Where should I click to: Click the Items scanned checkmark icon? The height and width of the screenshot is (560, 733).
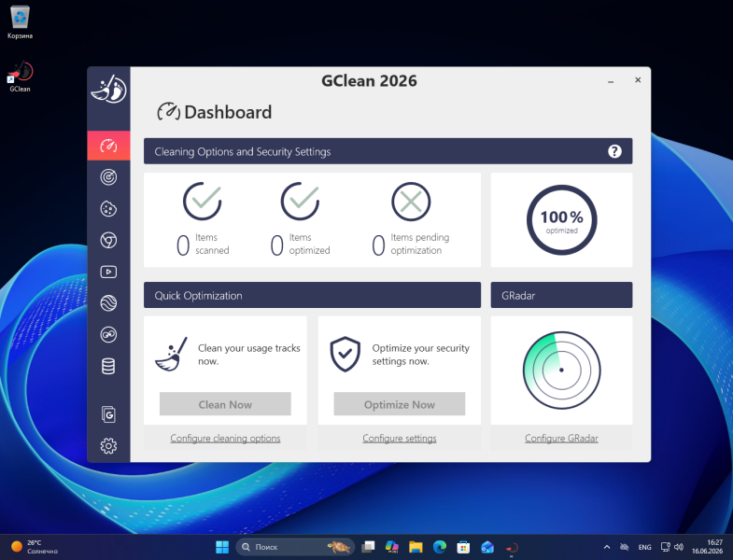point(202,201)
